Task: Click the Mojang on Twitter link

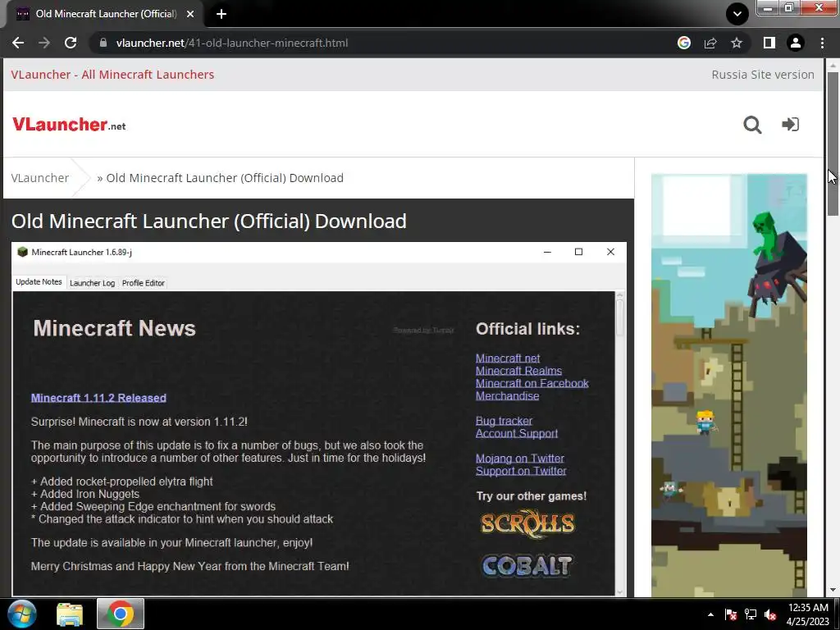Action: click(519, 458)
